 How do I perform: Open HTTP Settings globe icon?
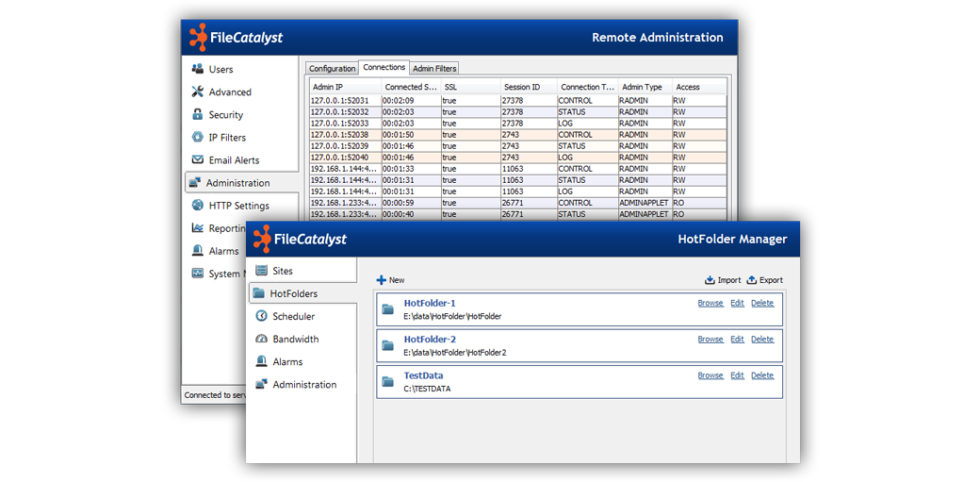click(198, 206)
